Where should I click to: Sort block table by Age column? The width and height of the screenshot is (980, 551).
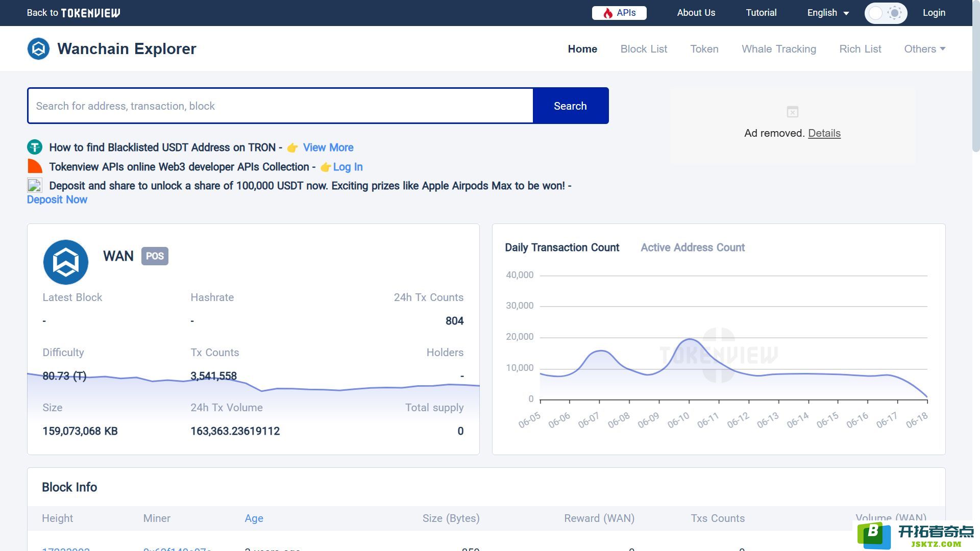(x=254, y=518)
